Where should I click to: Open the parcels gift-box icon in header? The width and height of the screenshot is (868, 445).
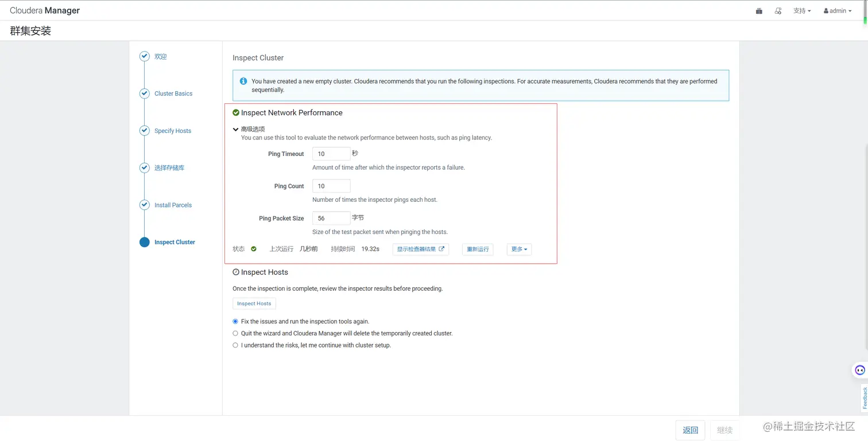[759, 11]
